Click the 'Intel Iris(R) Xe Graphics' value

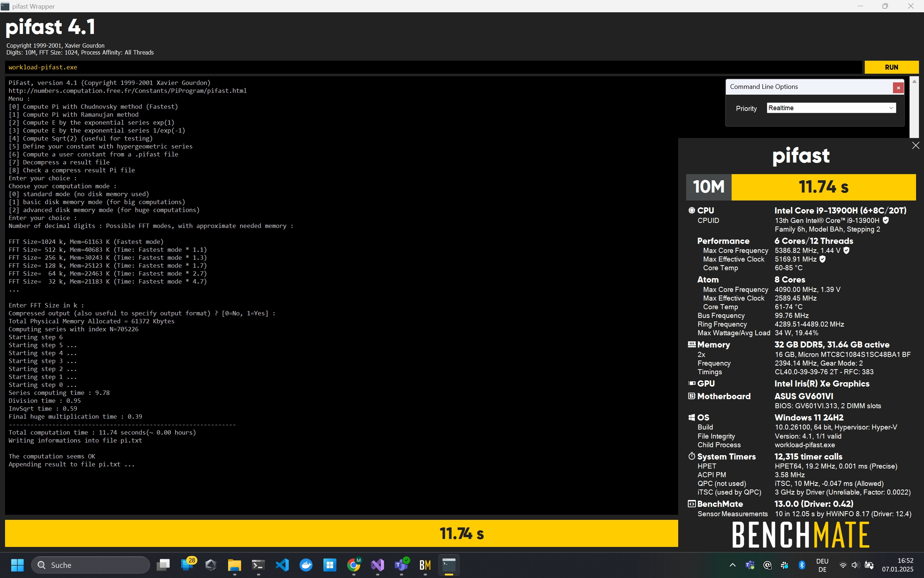821,383
